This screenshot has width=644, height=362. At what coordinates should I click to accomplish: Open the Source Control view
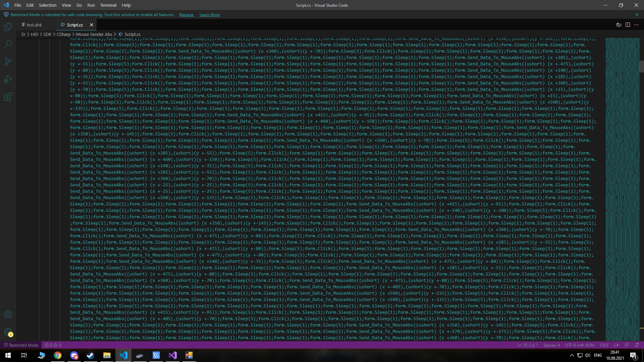click(8, 62)
